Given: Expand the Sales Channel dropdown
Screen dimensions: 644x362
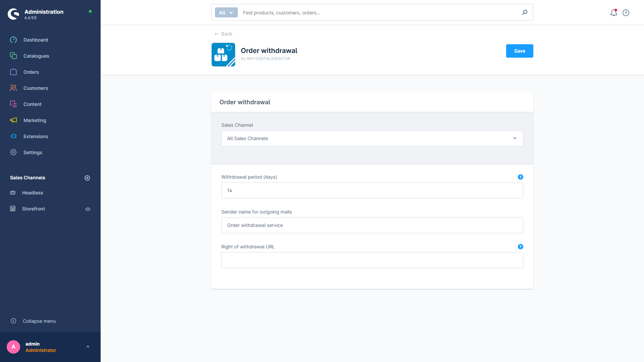Looking at the screenshot, I should 372,138.
